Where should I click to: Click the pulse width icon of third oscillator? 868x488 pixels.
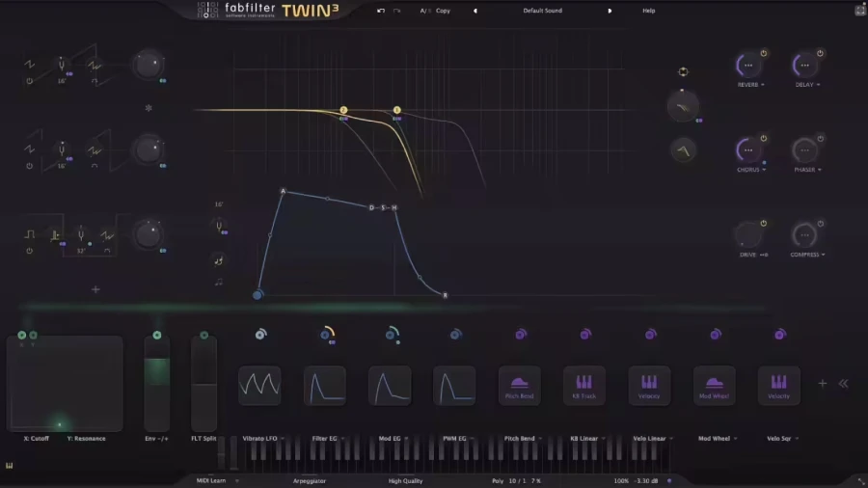coord(55,235)
